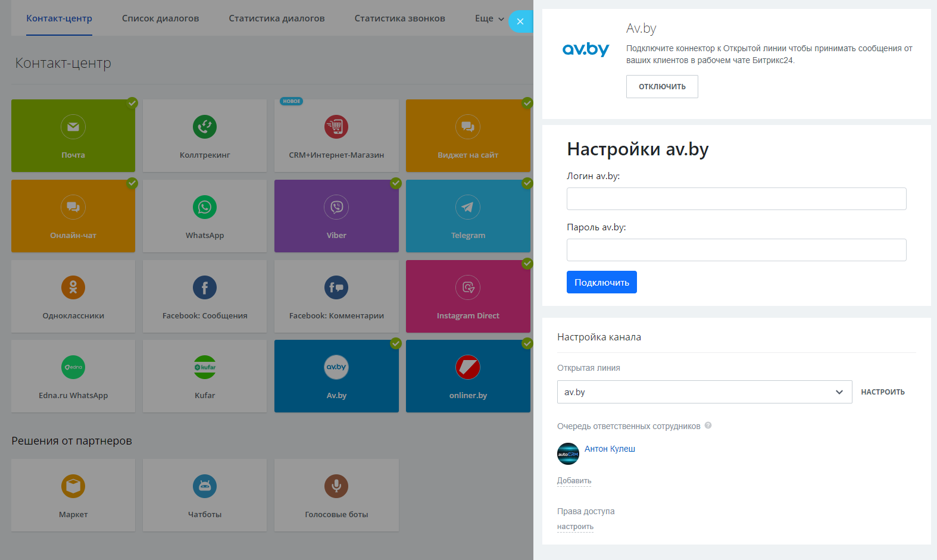Open the Список диалогов tab
Image resolution: width=937 pixels, height=560 pixels.
click(x=160, y=18)
